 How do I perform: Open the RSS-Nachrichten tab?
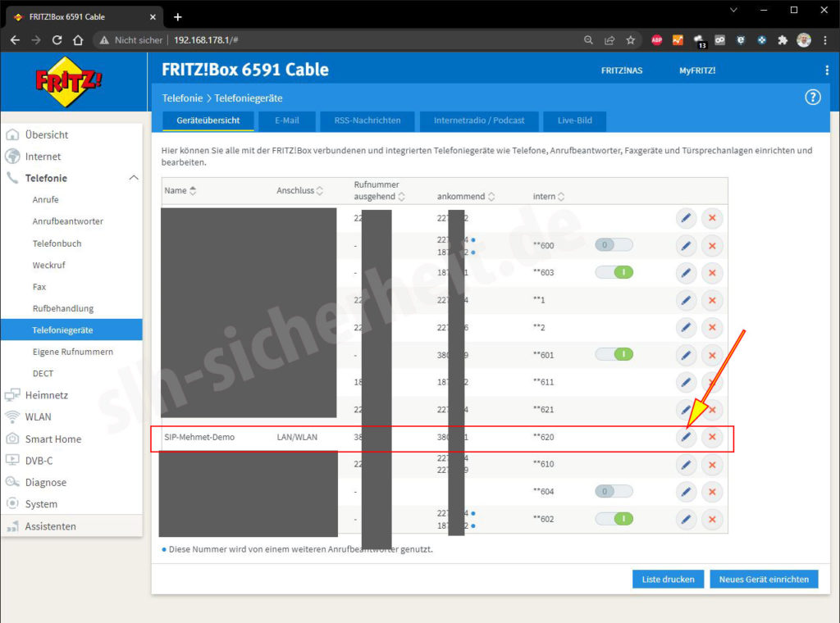(367, 121)
